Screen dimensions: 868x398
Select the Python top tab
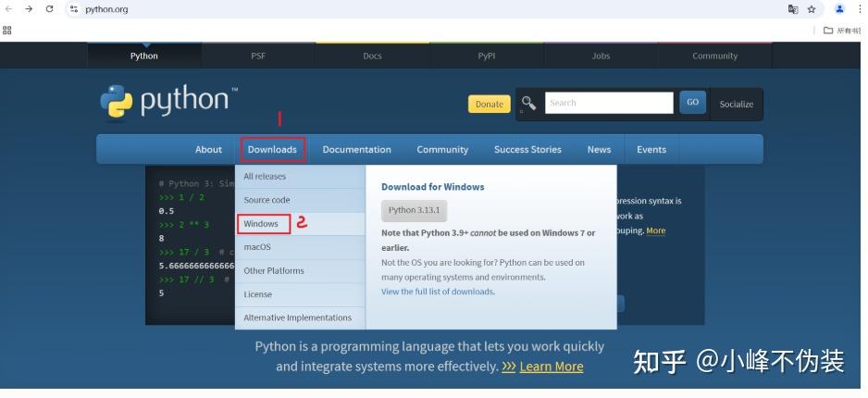(x=144, y=56)
